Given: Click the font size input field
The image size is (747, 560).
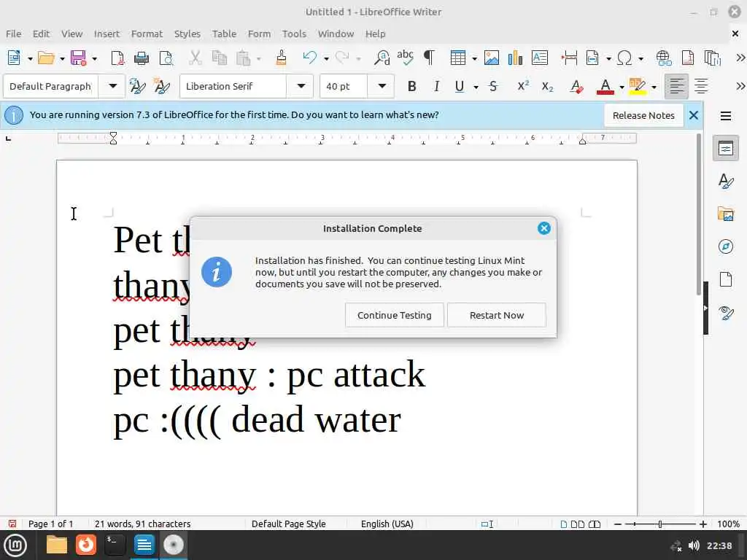Looking at the screenshot, I should pyautogui.click(x=344, y=86).
